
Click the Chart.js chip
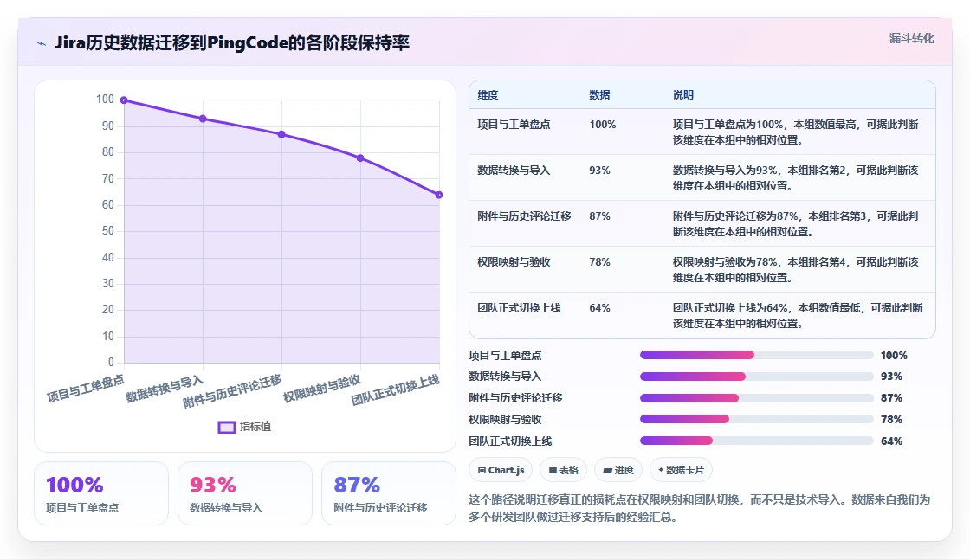pos(501,470)
